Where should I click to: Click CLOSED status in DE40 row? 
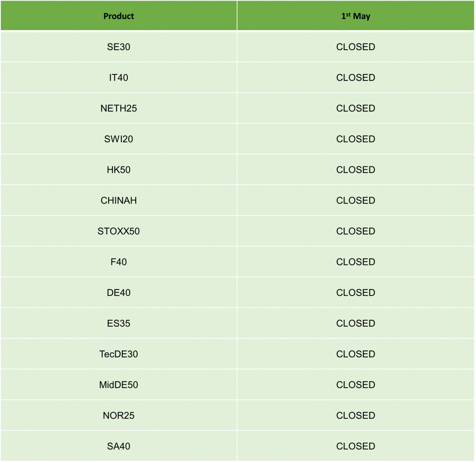[356, 292]
